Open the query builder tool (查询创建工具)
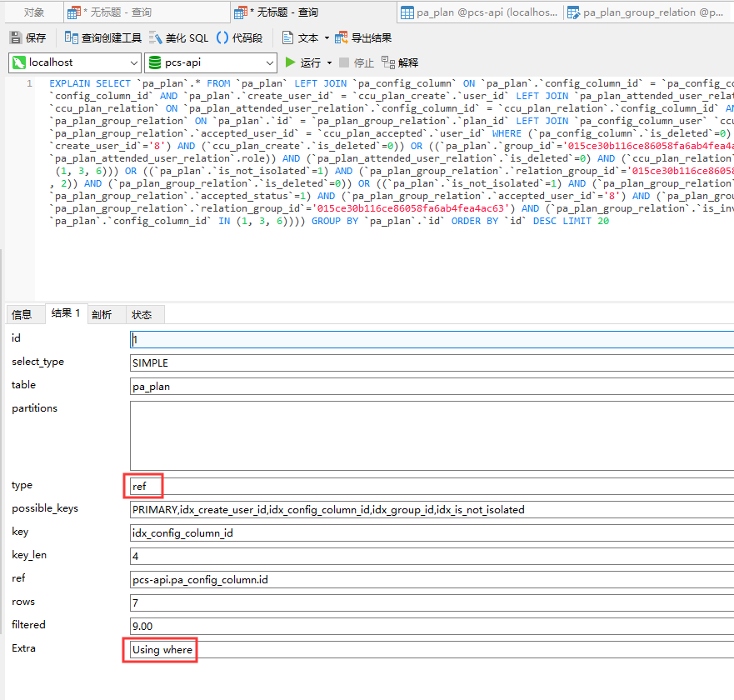734x700 pixels. coord(103,38)
